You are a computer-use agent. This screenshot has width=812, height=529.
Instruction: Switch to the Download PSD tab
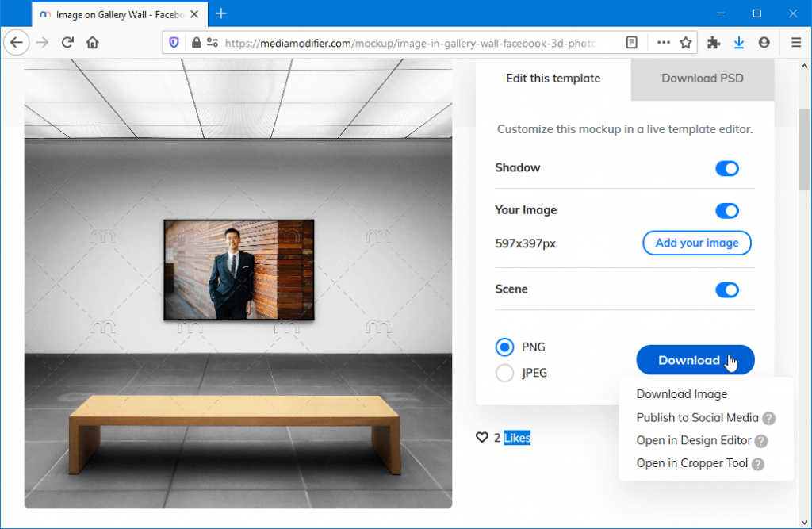click(x=703, y=79)
